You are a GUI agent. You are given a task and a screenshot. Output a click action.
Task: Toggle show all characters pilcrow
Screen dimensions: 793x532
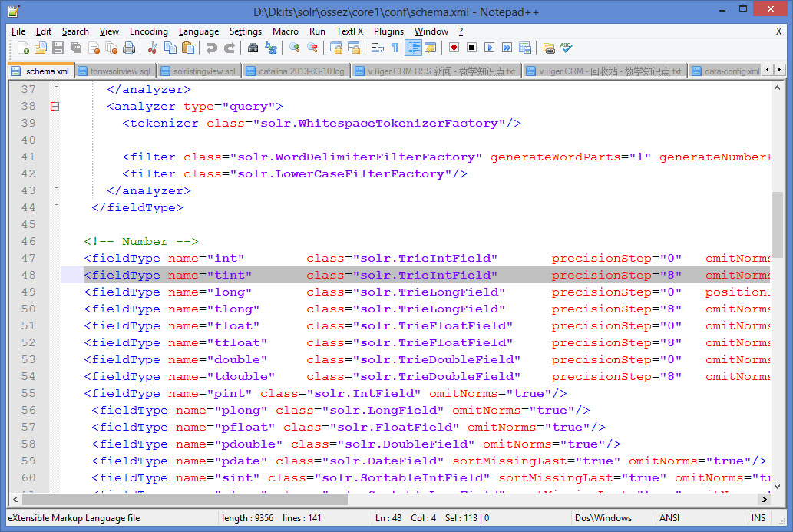(395, 48)
